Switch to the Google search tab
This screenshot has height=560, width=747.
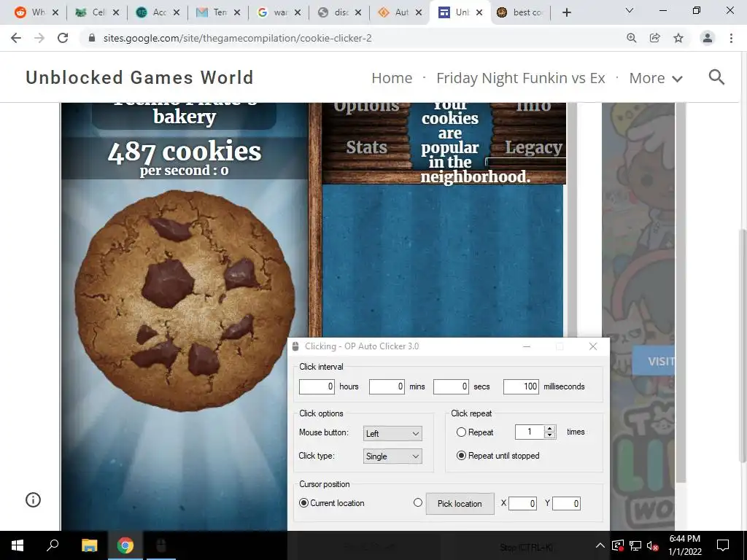coord(279,13)
